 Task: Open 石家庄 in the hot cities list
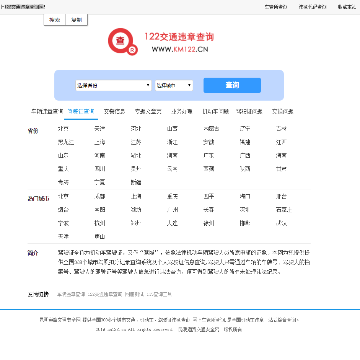[x=284, y=210]
